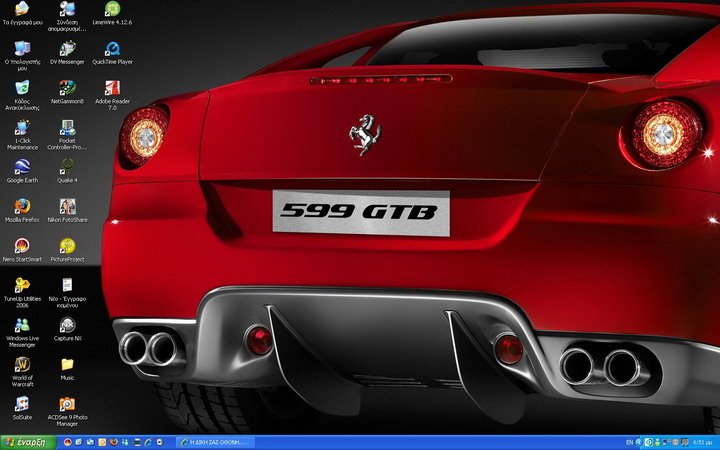
Task: Select the Pocket Controller-Pro icon
Action: (x=67, y=134)
